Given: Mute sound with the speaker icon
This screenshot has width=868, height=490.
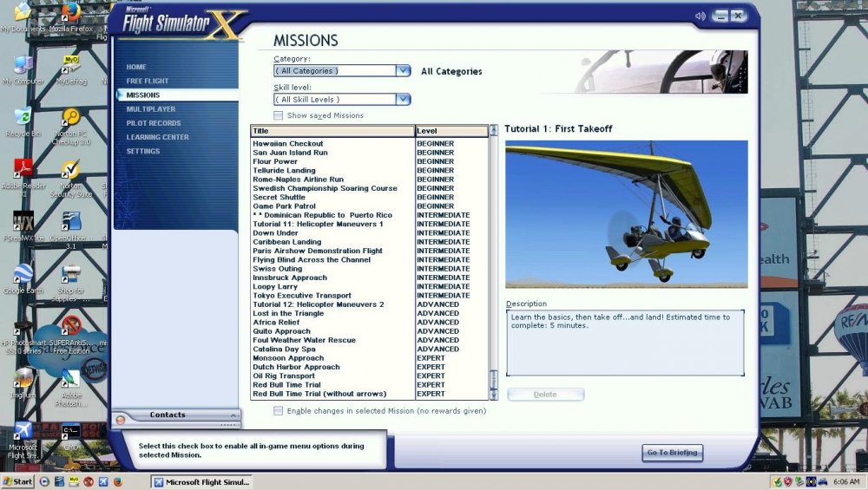Looking at the screenshot, I should pos(700,16).
